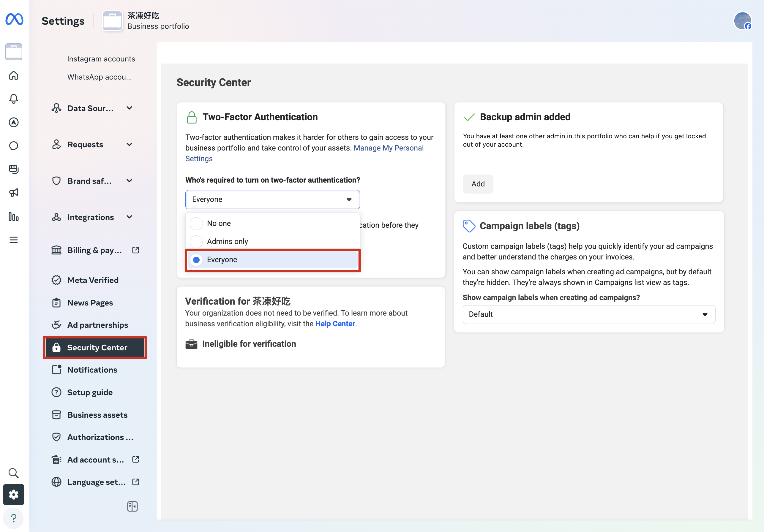This screenshot has height=532, width=764.
Task: Open the Everyone two-factor dropdown
Action: 272,199
